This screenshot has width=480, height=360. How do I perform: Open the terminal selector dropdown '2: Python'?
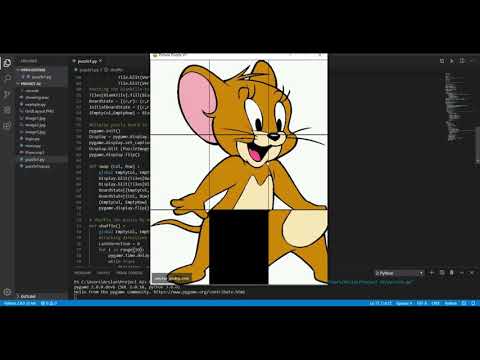pos(399,273)
